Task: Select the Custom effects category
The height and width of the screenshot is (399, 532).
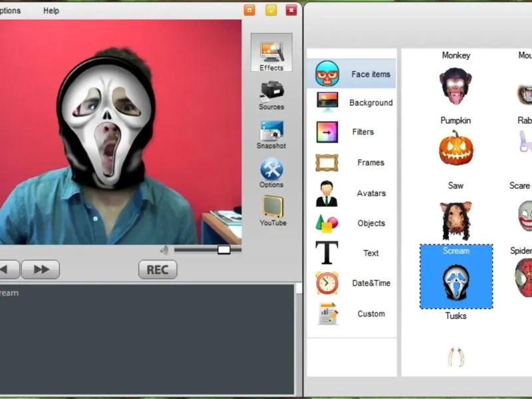Action: click(352, 313)
